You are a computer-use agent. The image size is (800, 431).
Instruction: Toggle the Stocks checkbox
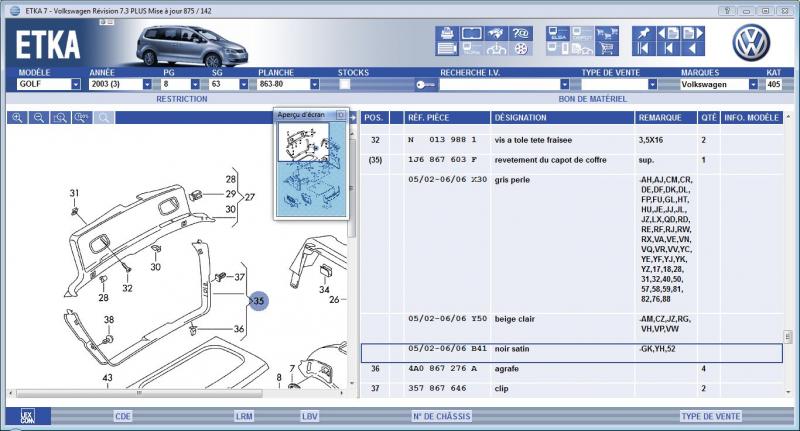(345, 85)
